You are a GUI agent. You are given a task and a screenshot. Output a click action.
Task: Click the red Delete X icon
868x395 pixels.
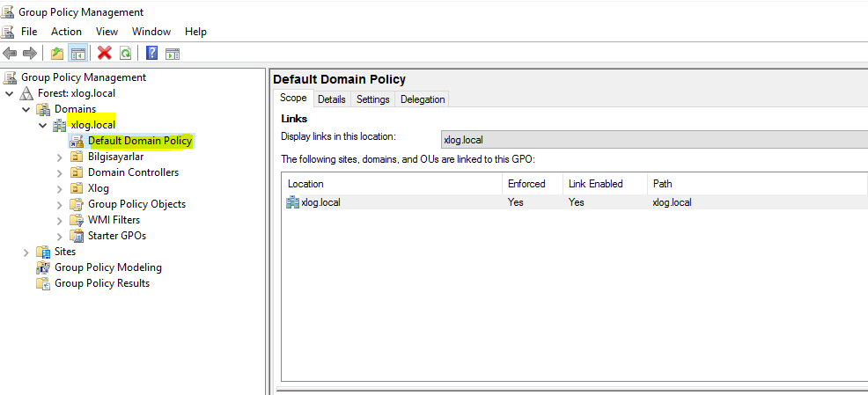point(104,53)
